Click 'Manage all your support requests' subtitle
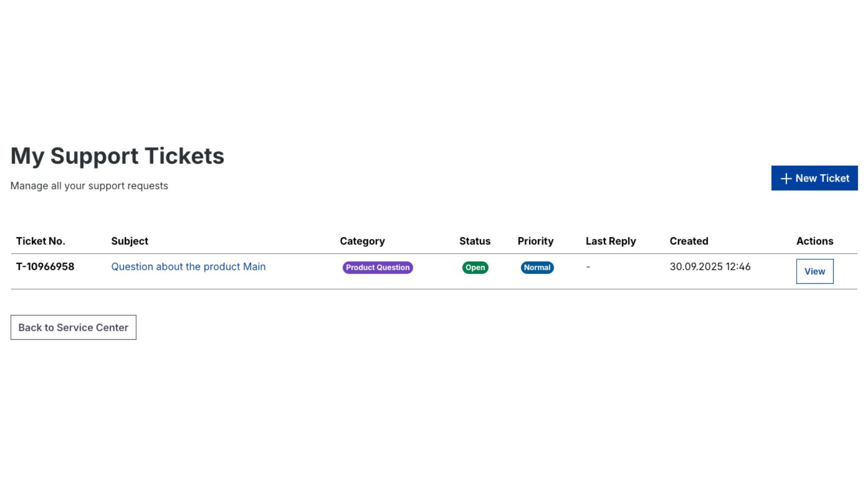The width and height of the screenshot is (868, 488). point(89,186)
